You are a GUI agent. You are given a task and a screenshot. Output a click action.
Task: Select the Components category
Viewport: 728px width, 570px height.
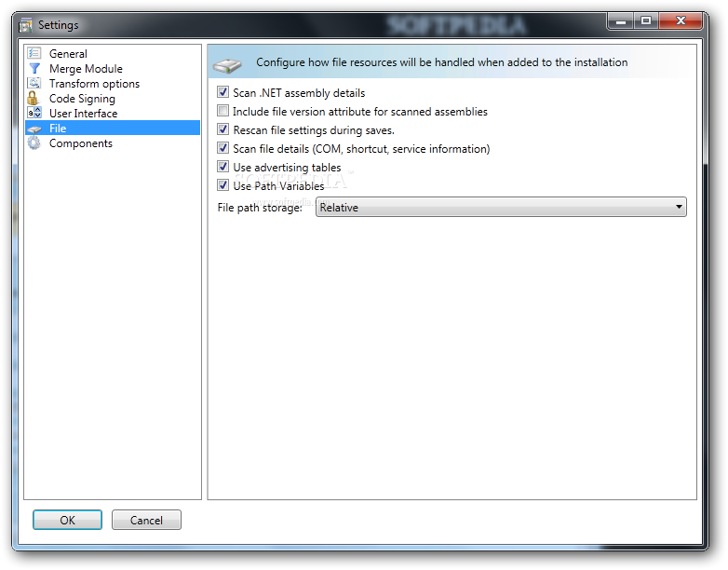pos(81,143)
